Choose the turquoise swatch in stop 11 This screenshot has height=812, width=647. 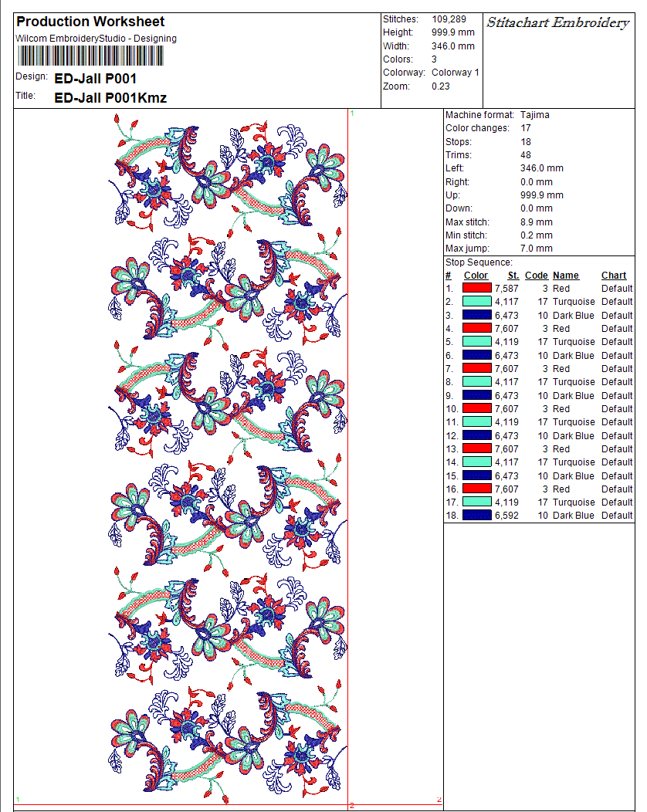click(476, 422)
